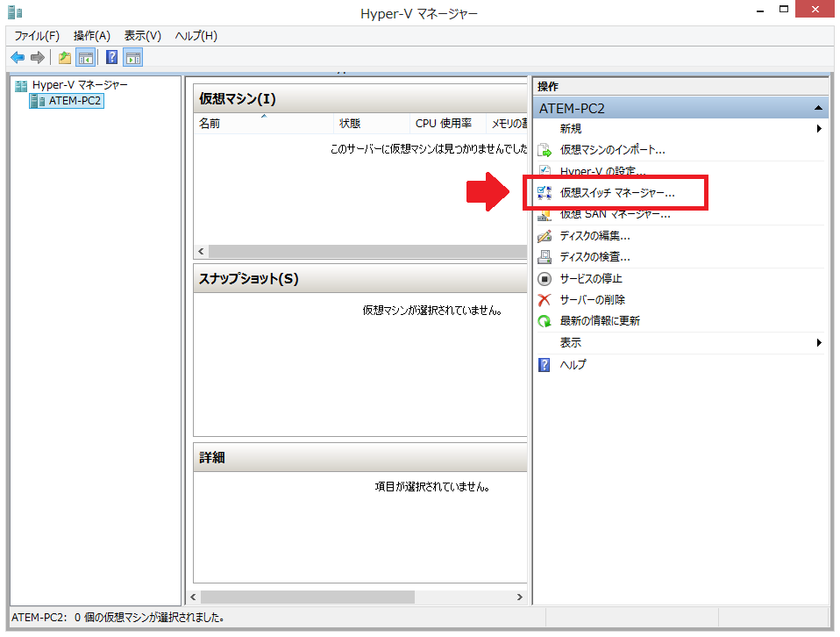Click the bottom horizontal scrollbar thumb
The height and width of the screenshot is (637, 840).
[308, 597]
